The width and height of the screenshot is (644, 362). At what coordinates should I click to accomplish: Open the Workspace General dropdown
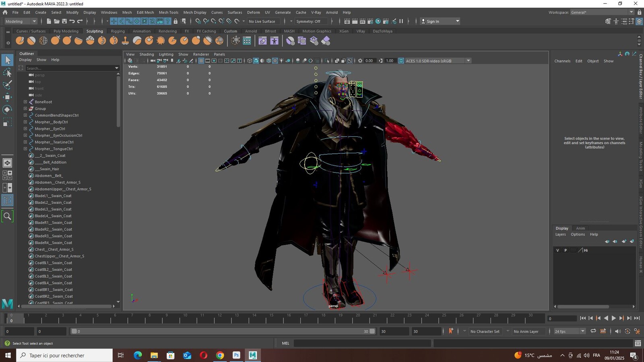coord(603,12)
